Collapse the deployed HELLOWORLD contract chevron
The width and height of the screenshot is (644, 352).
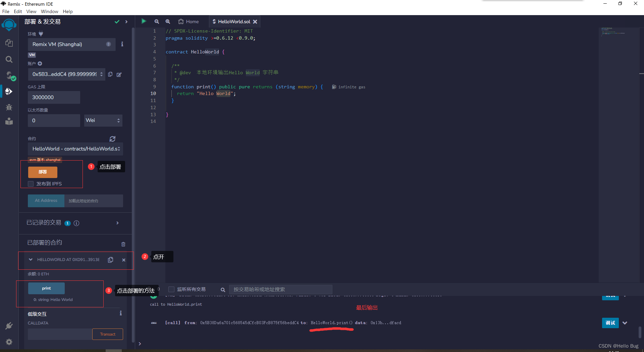(31, 259)
